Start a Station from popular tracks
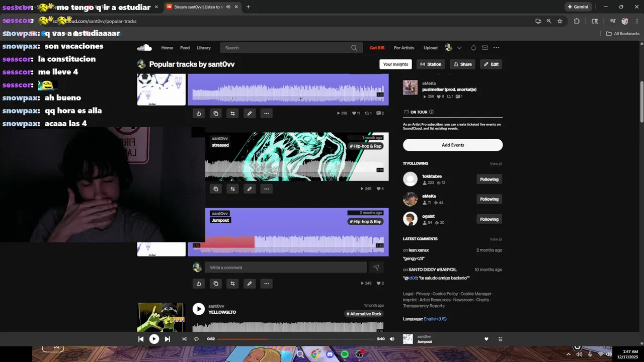The image size is (644, 362). (431, 64)
